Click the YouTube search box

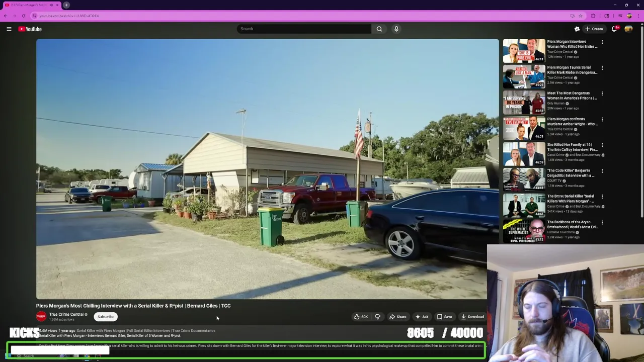(304, 29)
